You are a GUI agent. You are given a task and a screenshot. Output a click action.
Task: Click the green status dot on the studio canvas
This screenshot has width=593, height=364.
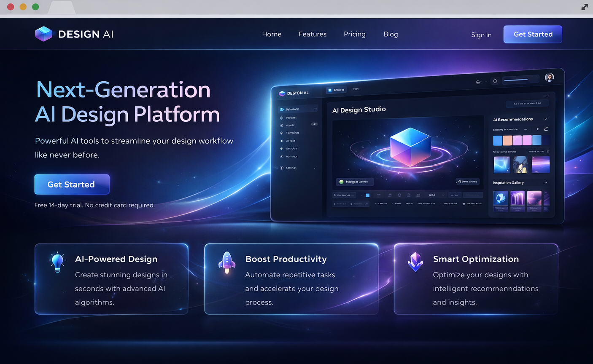341,182
